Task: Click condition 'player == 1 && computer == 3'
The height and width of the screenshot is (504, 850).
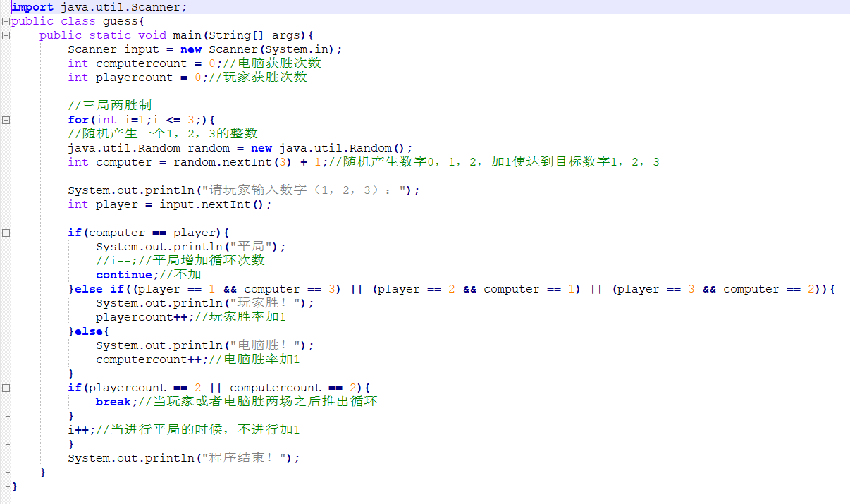Action: click(x=237, y=289)
